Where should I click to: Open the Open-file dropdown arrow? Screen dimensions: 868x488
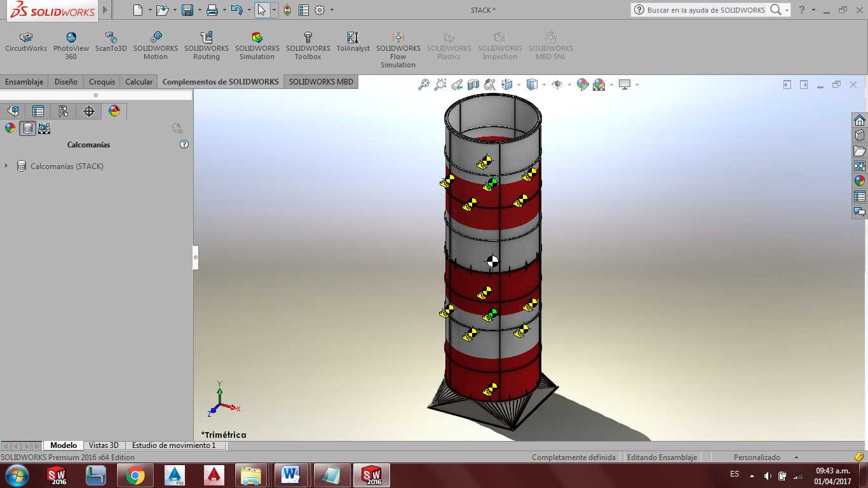coord(175,10)
